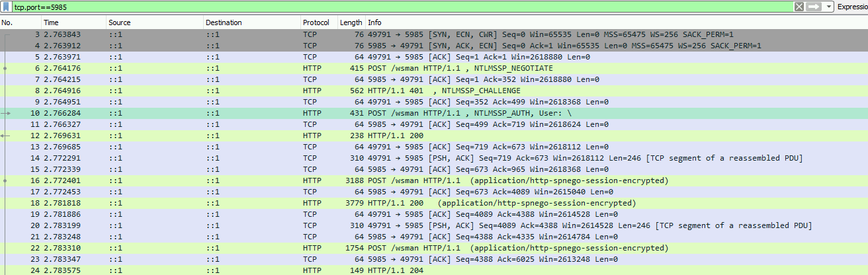Screen dimensions: 868x275
Task: Open the recent filters dropdown arrow
Action: point(828,7)
